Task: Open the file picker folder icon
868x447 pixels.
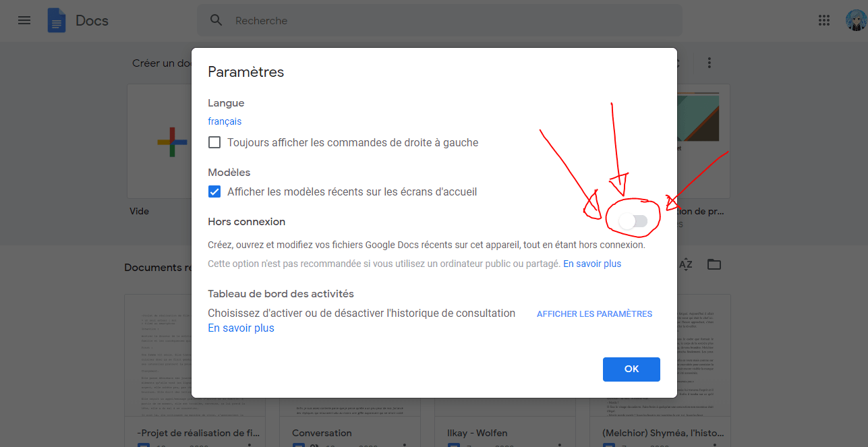Action: pyautogui.click(x=714, y=264)
